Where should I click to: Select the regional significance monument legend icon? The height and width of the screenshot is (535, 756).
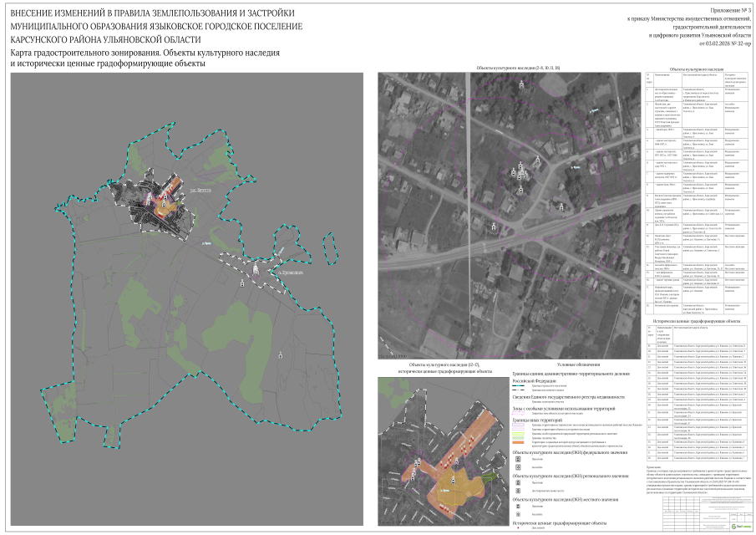click(519, 483)
